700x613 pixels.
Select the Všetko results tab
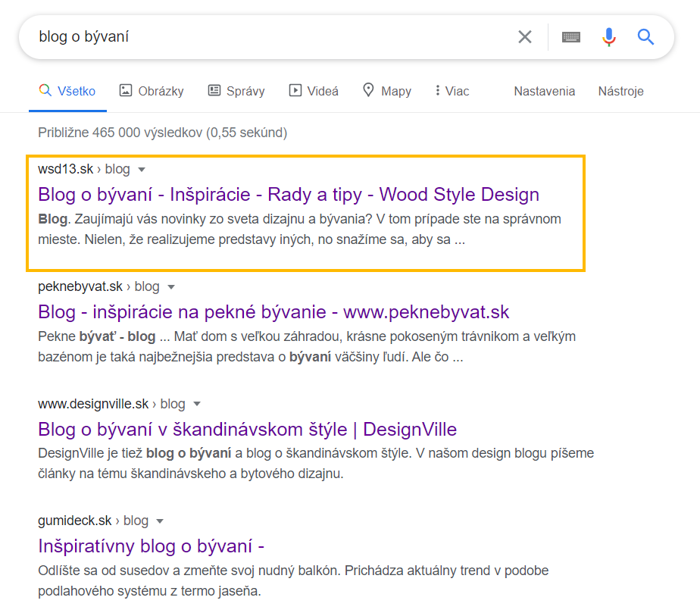(x=67, y=91)
